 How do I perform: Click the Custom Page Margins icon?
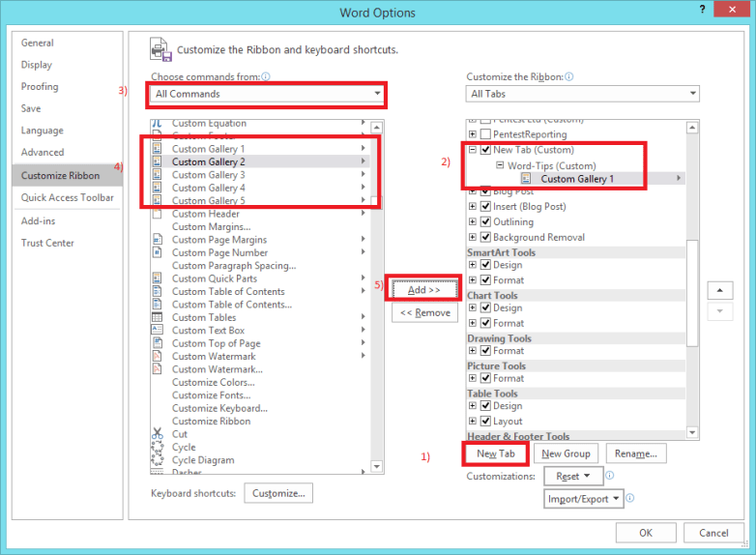click(x=157, y=240)
